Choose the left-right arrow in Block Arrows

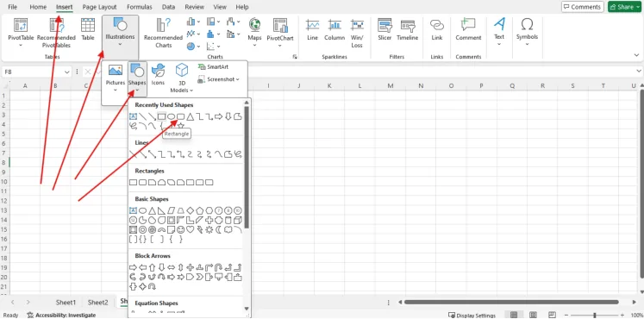coord(172,267)
